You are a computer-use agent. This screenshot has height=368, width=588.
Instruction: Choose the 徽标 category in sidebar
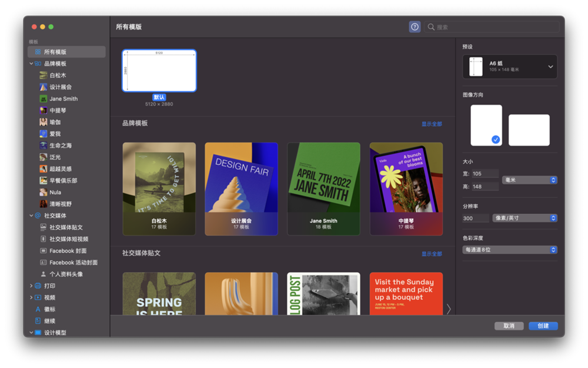[49, 309]
